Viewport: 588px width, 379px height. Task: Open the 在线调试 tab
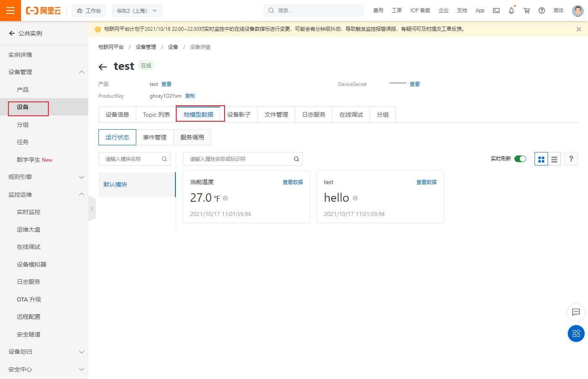pyautogui.click(x=351, y=115)
